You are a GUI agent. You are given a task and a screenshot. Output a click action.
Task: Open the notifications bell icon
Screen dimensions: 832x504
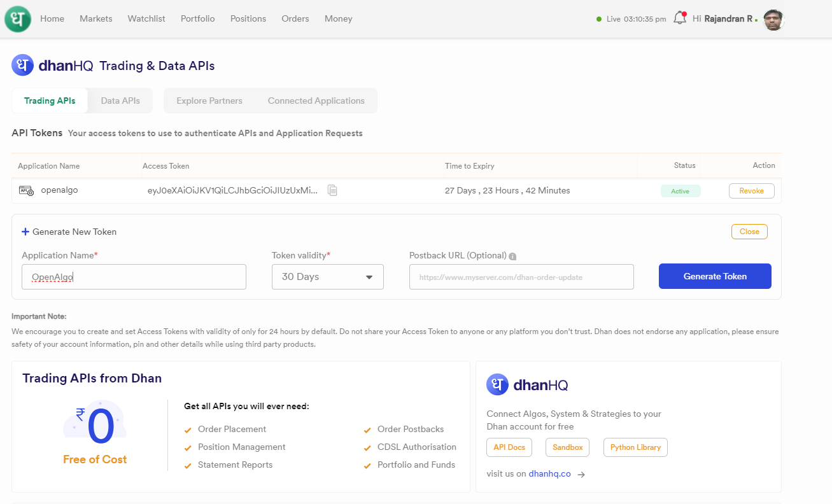680,18
